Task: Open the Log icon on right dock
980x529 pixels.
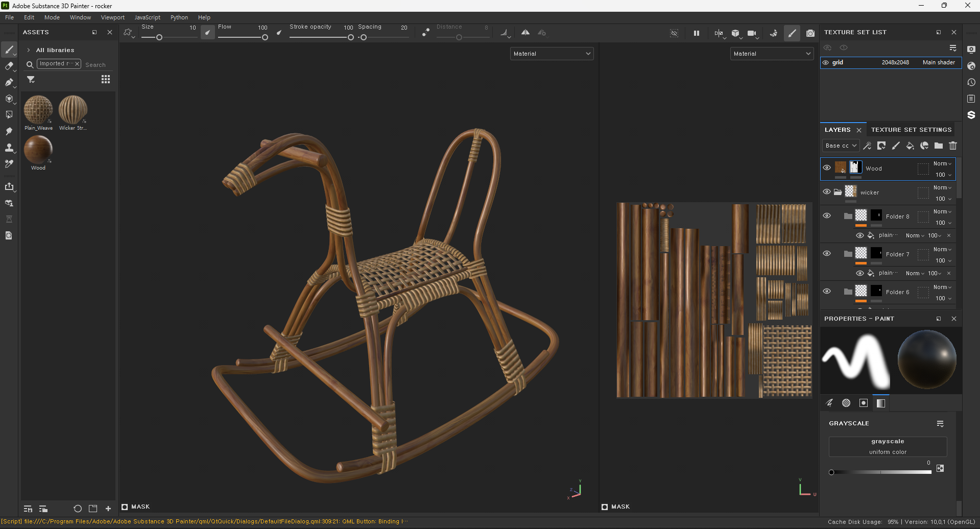Action: click(971, 99)
